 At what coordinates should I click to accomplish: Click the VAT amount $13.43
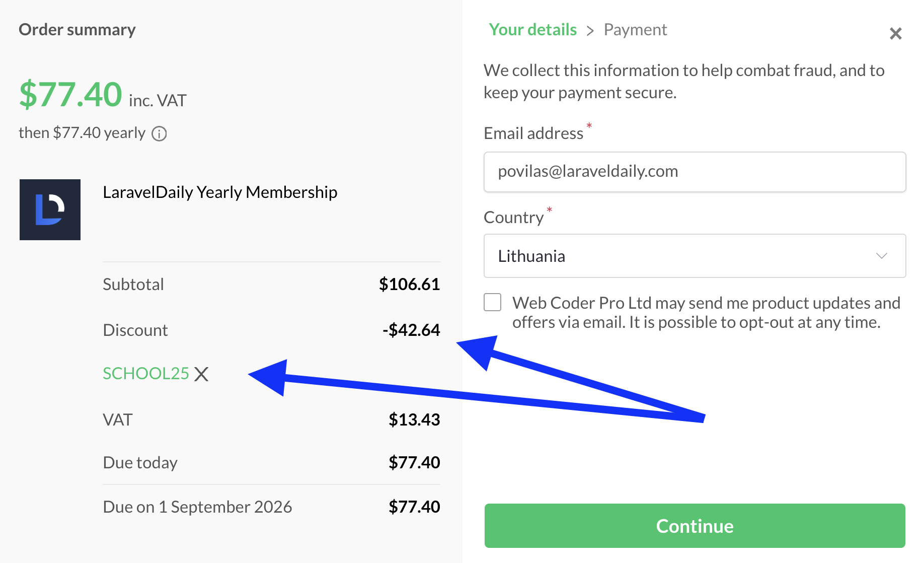(x=414, y=419)
